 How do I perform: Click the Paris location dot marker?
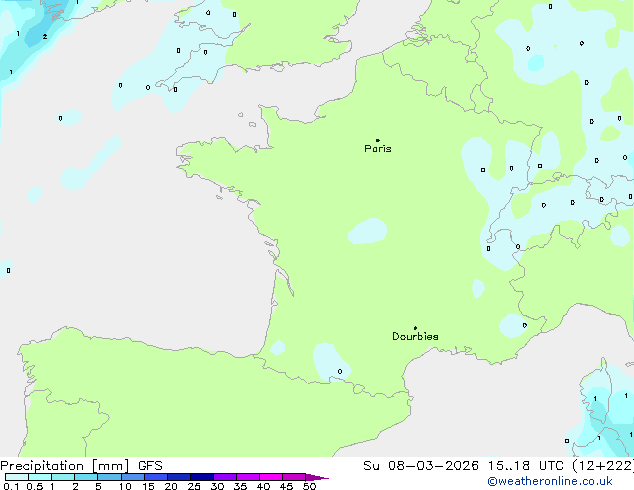378,140
